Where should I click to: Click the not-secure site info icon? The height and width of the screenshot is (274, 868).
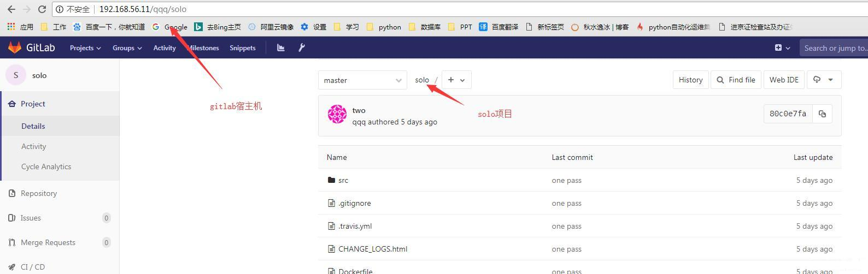tap(60, 9)
